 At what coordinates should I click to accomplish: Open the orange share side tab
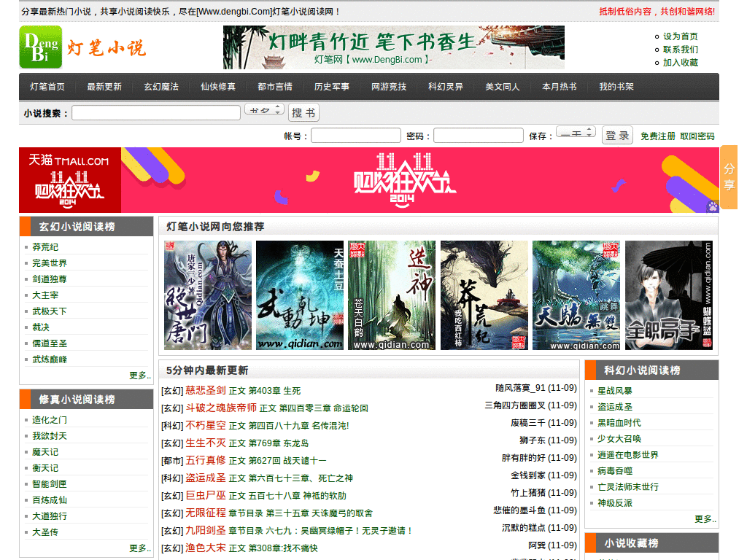[729, 177]
